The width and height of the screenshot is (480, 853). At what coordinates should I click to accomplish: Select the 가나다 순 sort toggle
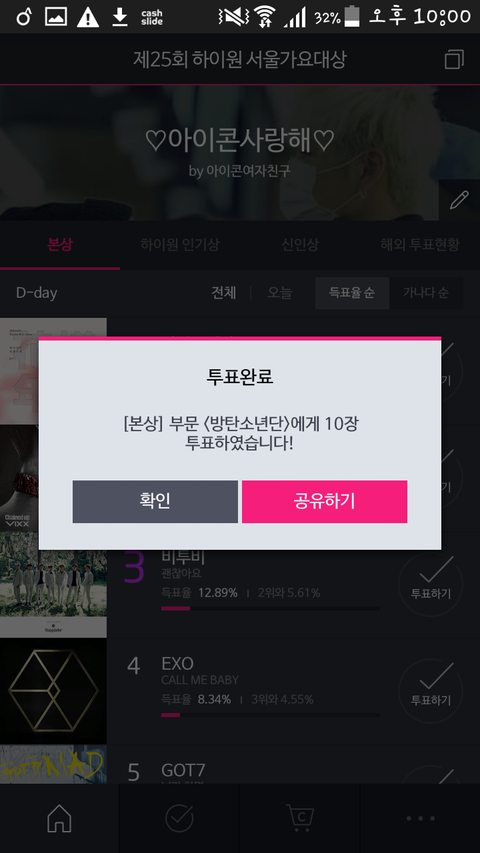coord(426,293)
